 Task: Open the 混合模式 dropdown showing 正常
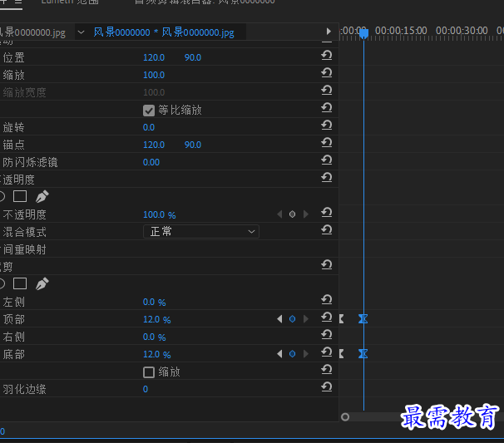click(201, 231)
